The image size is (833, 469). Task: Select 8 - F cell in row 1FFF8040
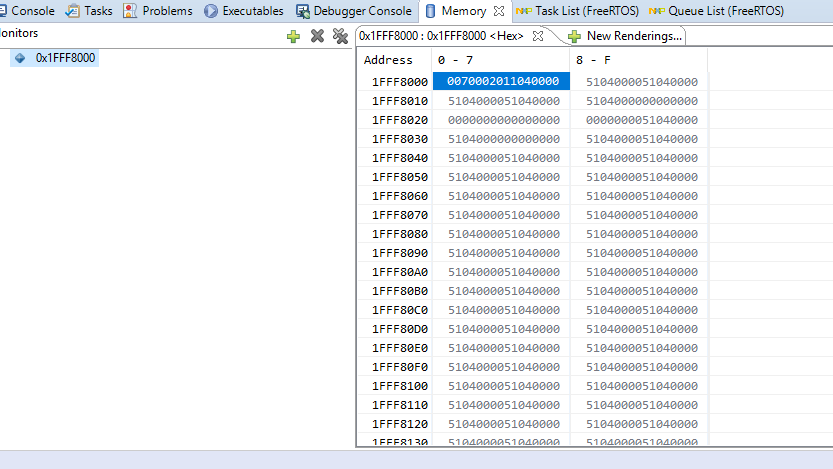[641, 158]
